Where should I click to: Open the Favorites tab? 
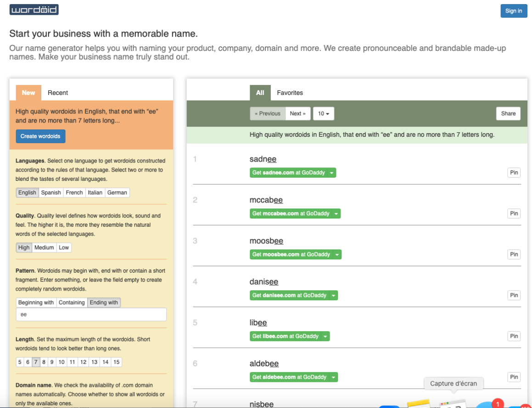click(x=290, y=93)
